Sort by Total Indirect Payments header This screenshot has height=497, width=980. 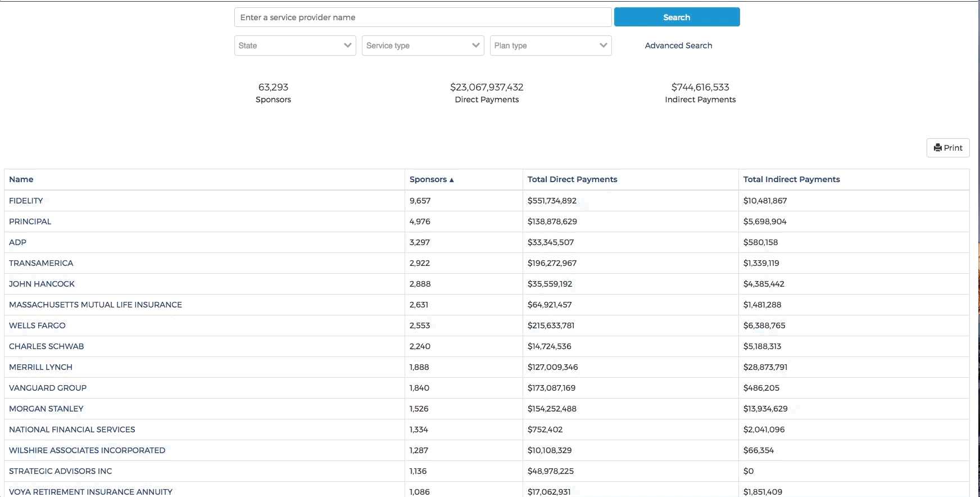point(791,179)
